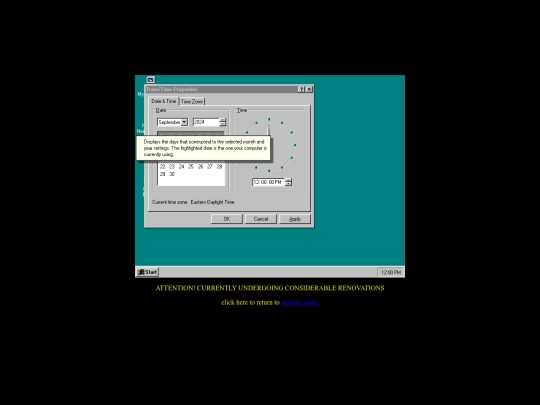Click the Cancel button
The width and height of the screenshot is (540, 405).
261,219
